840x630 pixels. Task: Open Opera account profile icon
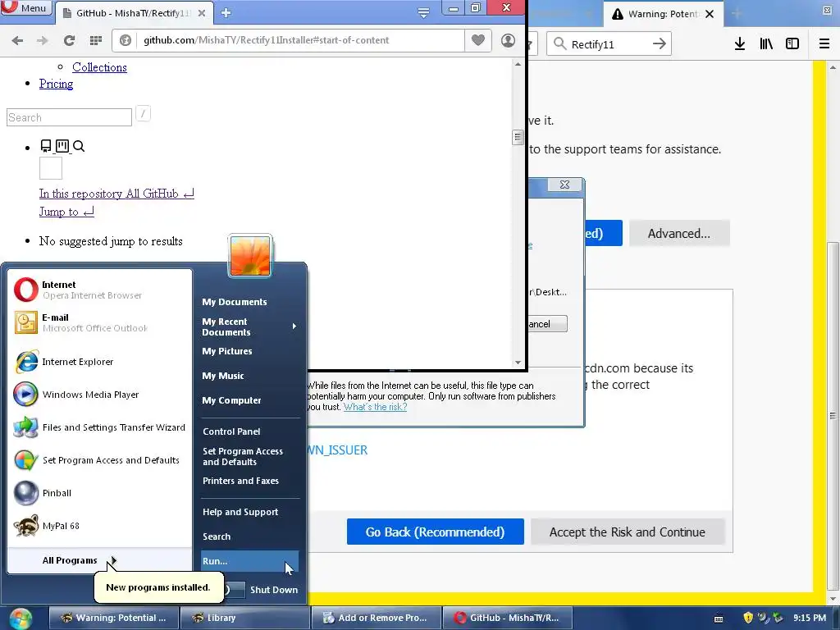pyautogui.click(x=508, y=40)
